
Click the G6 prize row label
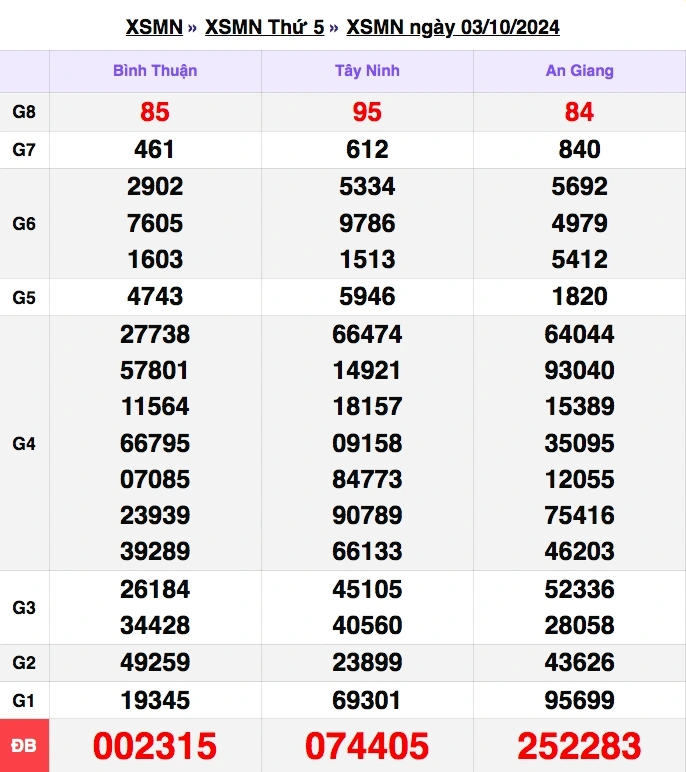[24, 223]
